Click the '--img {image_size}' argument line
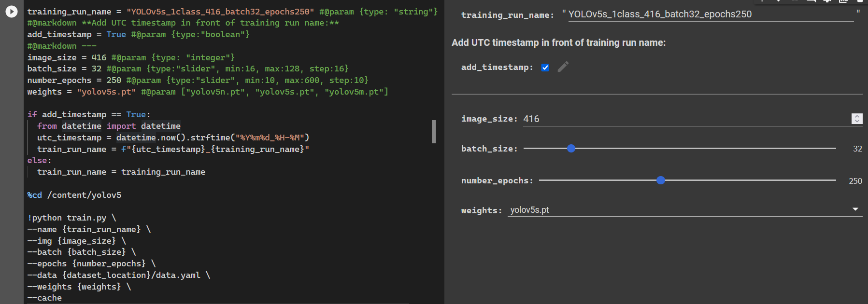The image size is (868, 304). (76, 241)
